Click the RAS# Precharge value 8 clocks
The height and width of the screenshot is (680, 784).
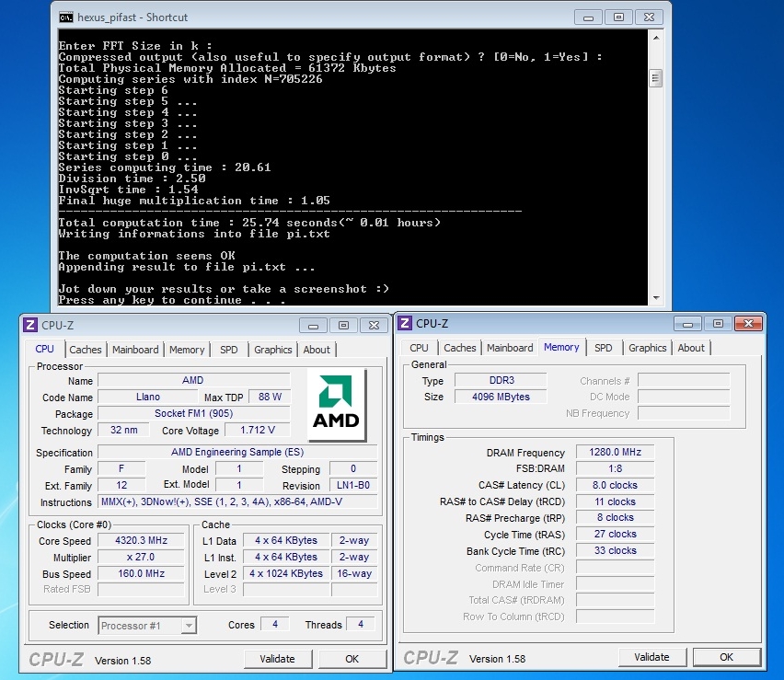point(615,517)
